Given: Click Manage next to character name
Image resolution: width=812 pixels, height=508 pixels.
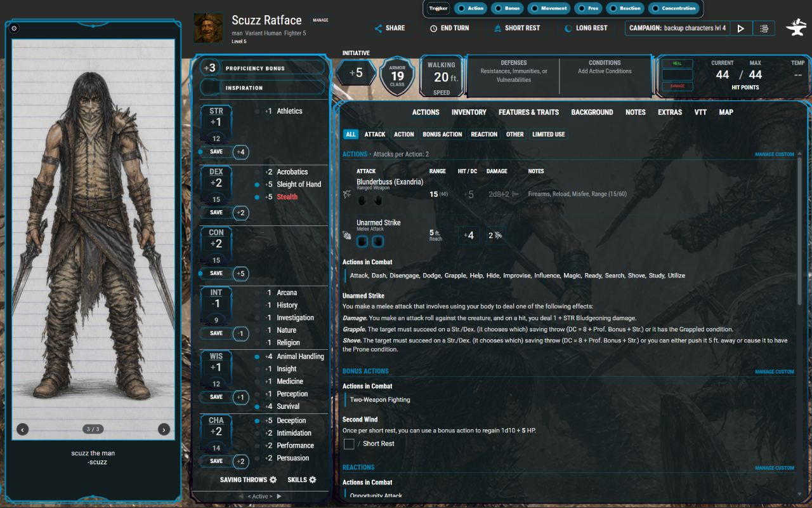Looking at the screenshot, I should point(320,20).
